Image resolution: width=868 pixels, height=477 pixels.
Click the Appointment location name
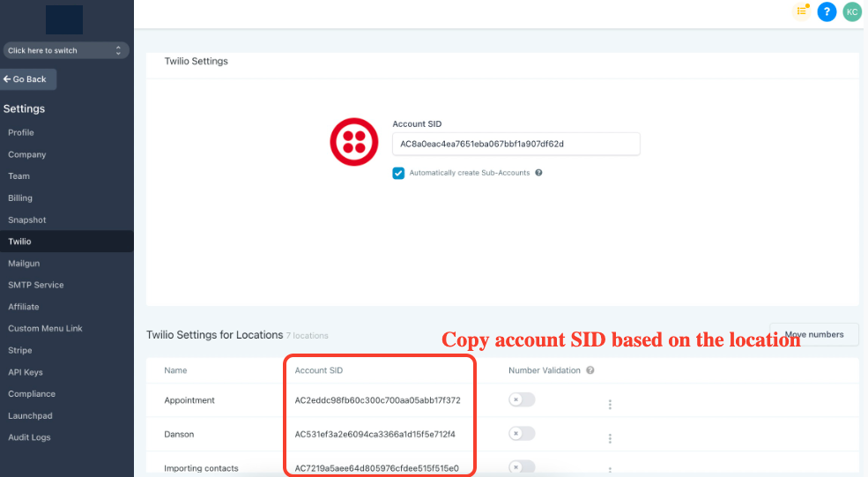pyautogui.click(x=189, y=400)
